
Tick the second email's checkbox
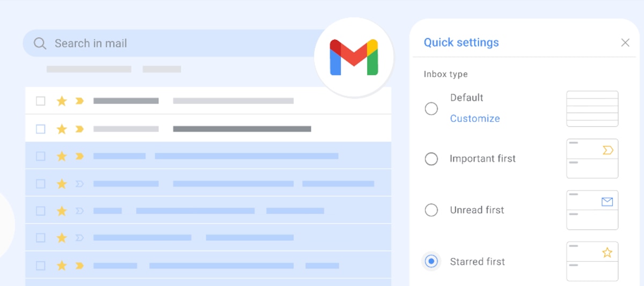point(41,129)
